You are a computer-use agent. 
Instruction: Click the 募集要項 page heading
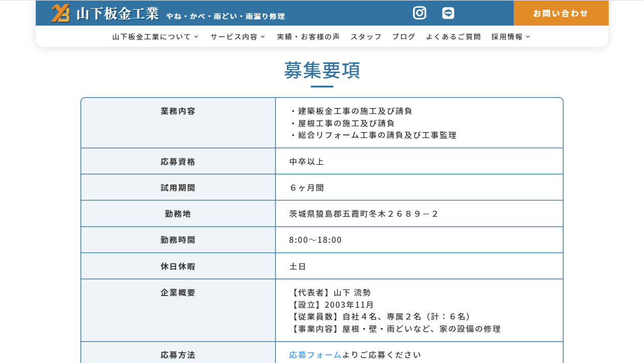322,71
